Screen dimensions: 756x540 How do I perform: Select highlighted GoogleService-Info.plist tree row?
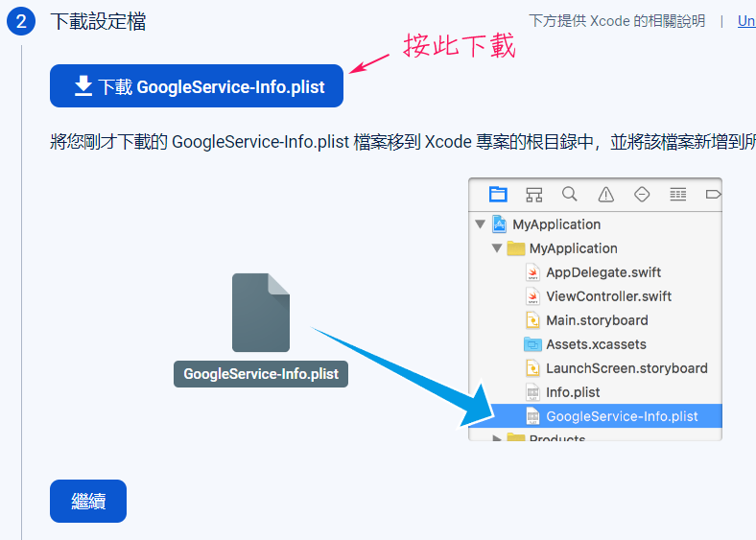pyautogui.click(x=596, y=416)
